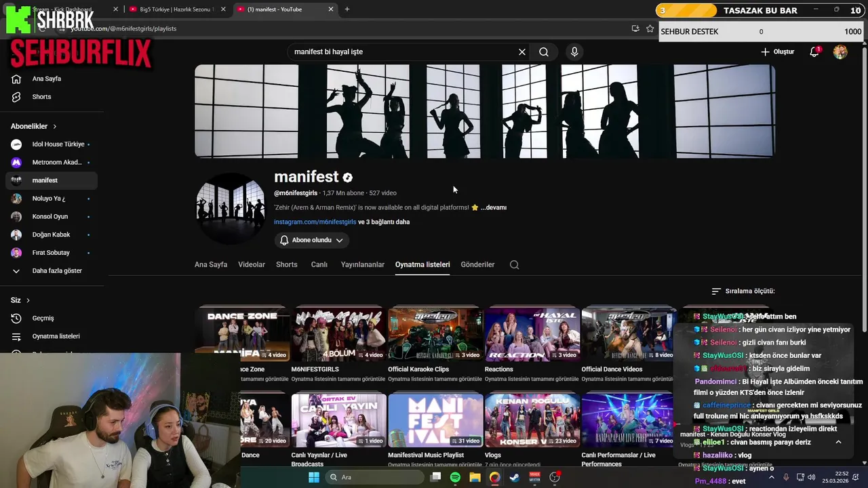Open File Explorer from the taskbar
This screenshot has width=868, height=488.
coord(475,477)
